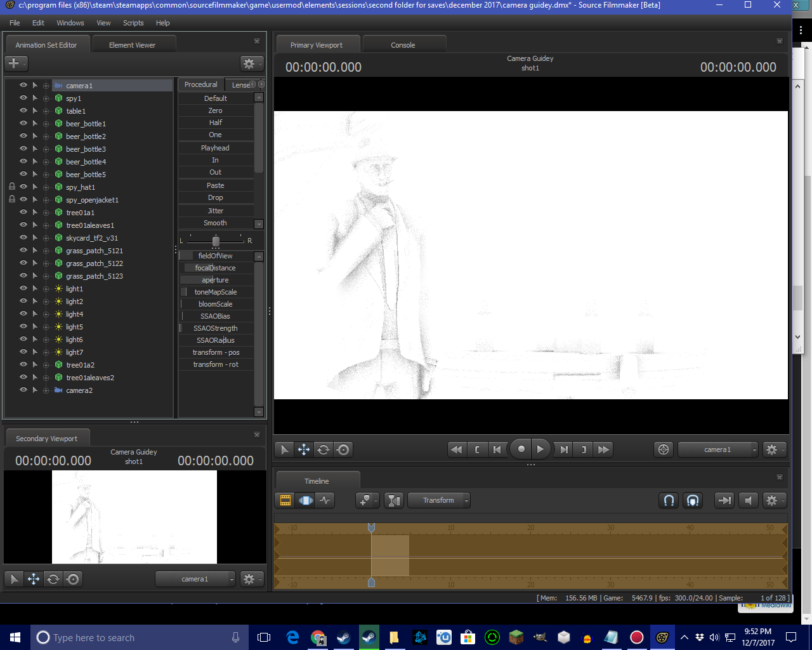
Task: Click the L-R preset falloff slider handle
Action: pyautogui.click(x=216, y=241)
